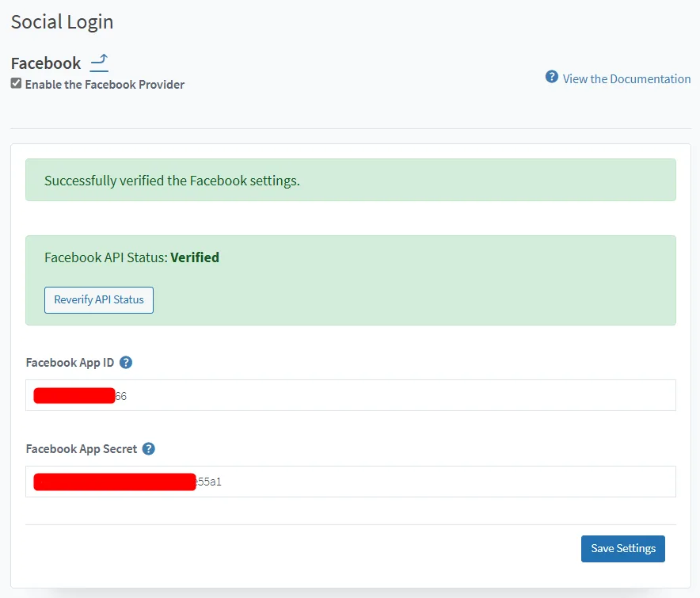The image size is (700, 598).
Task: Click the bold Verified status text
Action: [x=194, y=257]
